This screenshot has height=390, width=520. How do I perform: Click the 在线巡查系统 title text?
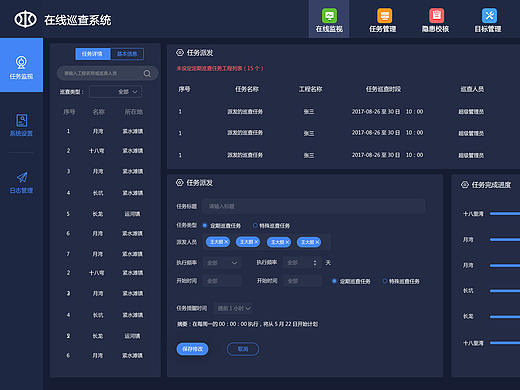78,20
